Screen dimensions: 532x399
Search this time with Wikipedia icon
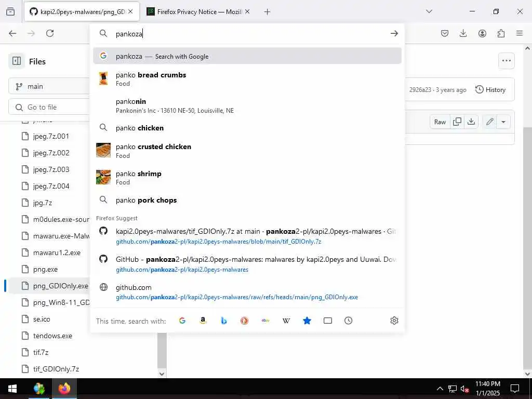pyautogui.click(x=286, y=321)
